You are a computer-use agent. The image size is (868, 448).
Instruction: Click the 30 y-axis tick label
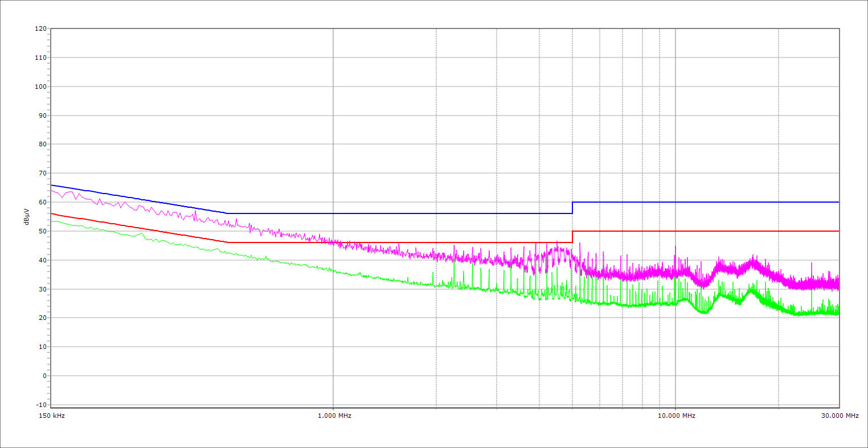(x=42, y=289)
